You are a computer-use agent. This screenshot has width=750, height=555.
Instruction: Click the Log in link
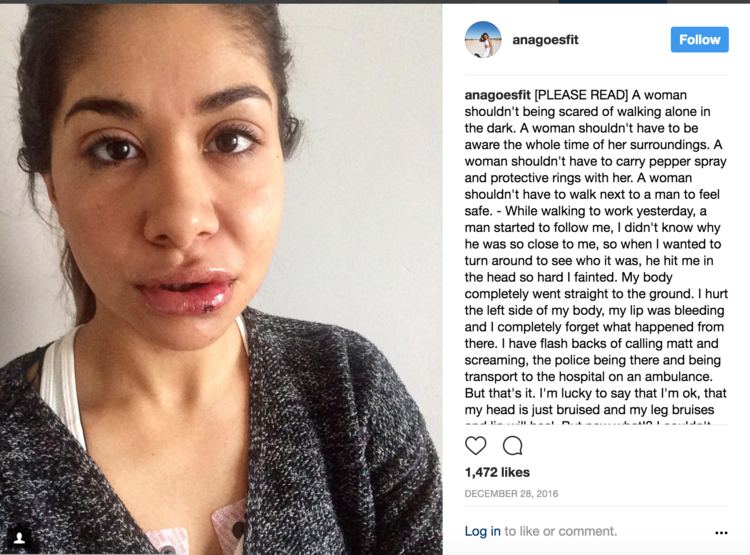point(482,531)
